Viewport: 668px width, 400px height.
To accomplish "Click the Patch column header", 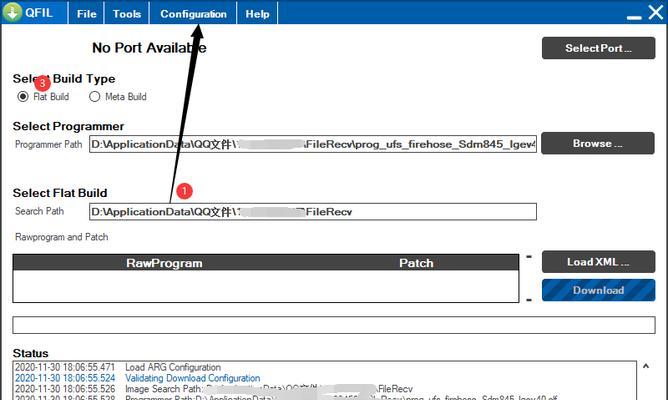I will [x=416, y=263].
